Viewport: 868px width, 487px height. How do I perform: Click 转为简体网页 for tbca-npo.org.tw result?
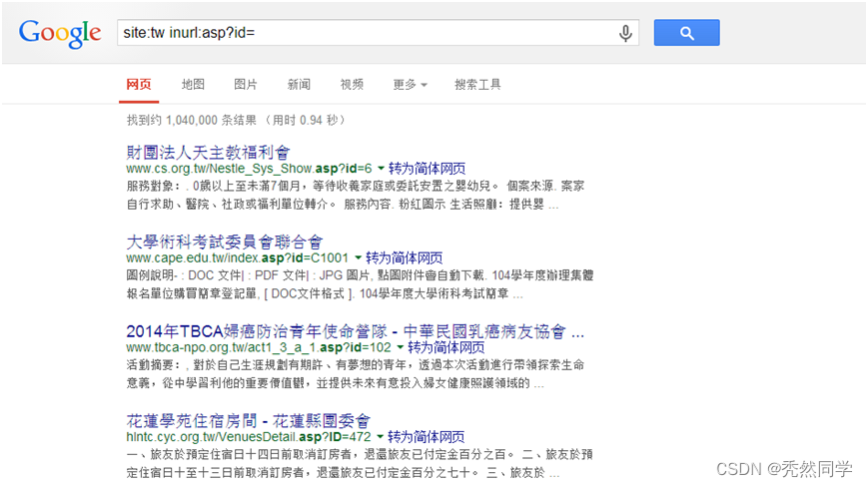(446, 347)
